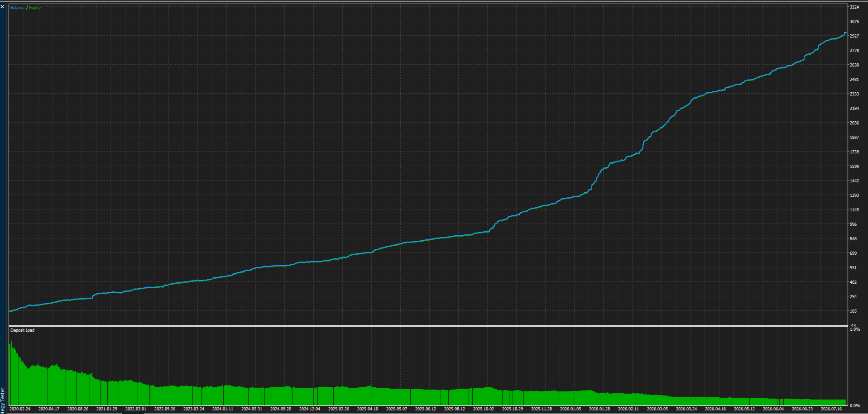Click the 2026.03.24 date label
The width and height of the screenshot is (868, 414).
686,409
